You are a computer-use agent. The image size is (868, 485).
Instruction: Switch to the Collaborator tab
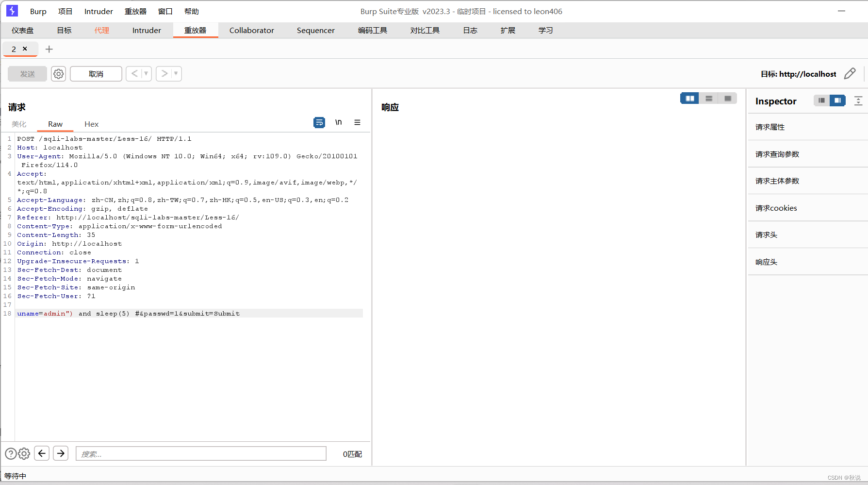click(252, 30)
